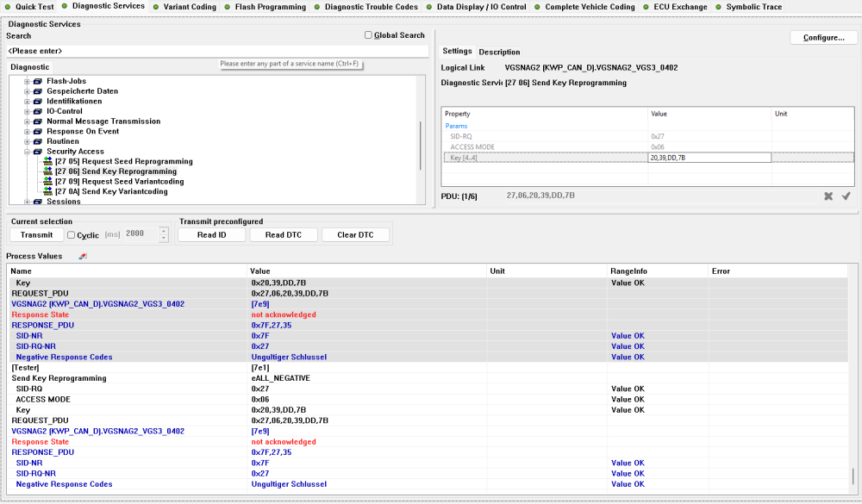The image size is (862, 504).
Task: Click the Read ID button
Action: pyautogui.click(x=212, y=234)
